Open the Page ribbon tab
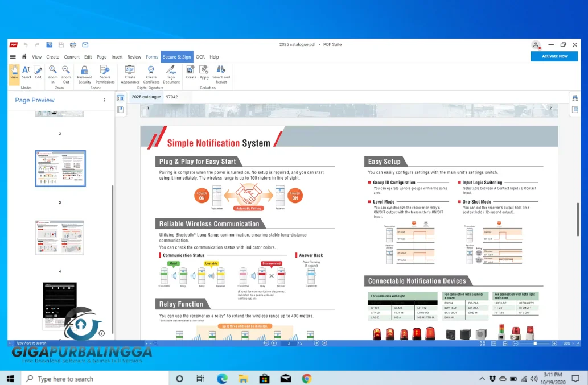Viewport: 588px width, 385px height. 102,57
